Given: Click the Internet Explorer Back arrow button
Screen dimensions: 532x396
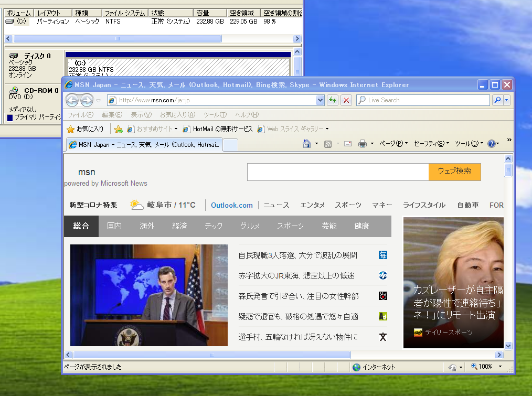Looking at the screenshot, I should click(x=72, y=100).
